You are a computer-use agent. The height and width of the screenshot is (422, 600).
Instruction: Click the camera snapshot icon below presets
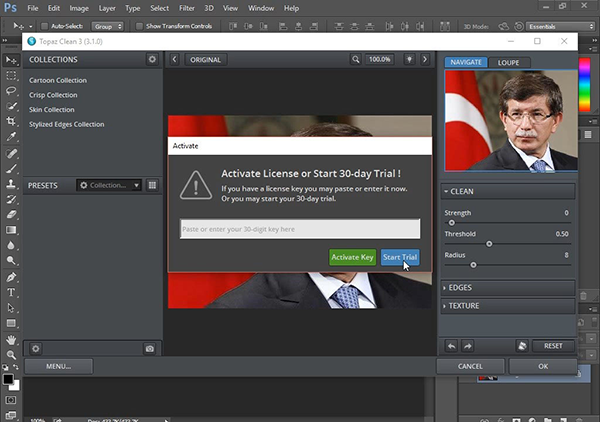[x=150, y=349]
